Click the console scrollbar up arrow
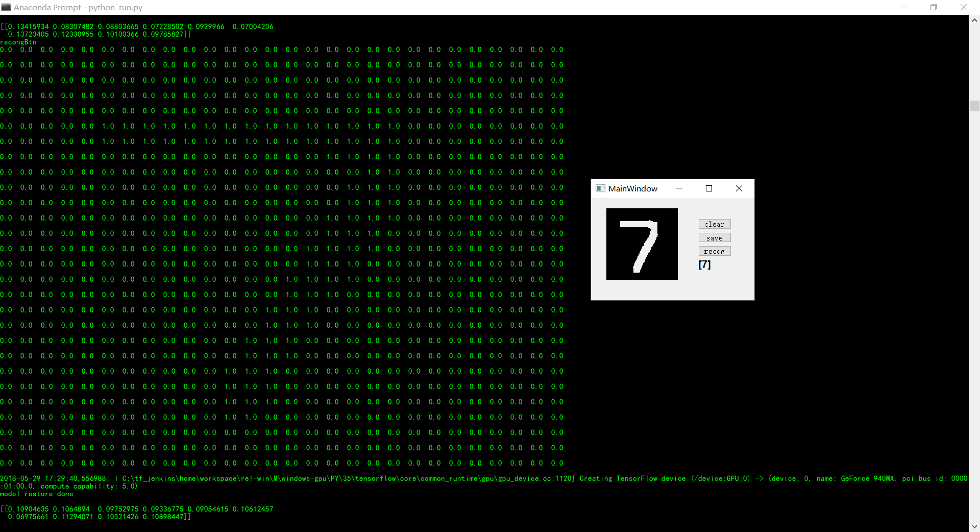The height and width of the screenshot is (532, 980). click(974, 20)
